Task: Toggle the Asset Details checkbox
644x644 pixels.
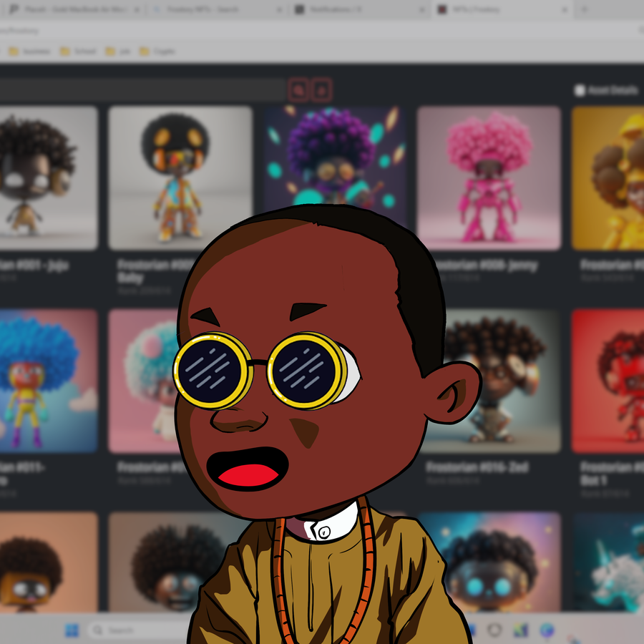Action: [x=580, y=90]
